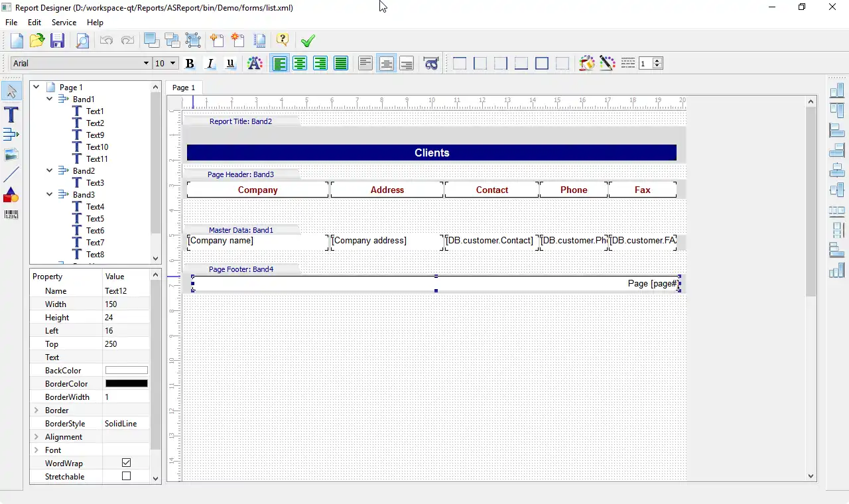Select the Clients title text field
Screen dimensions: 849x504
tap(431, 153)
